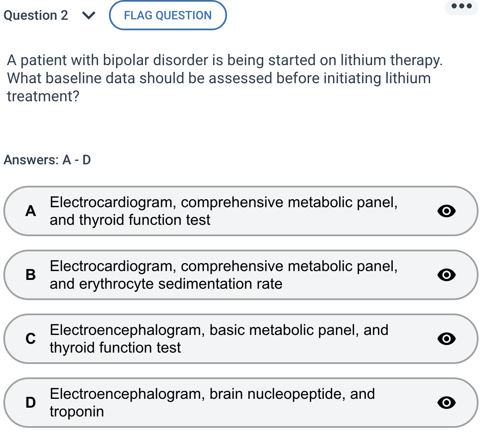Choose the erythrocyte sedimentation rate answer text
This screenshot has height=448, width=492.
(x=223, y=275)
